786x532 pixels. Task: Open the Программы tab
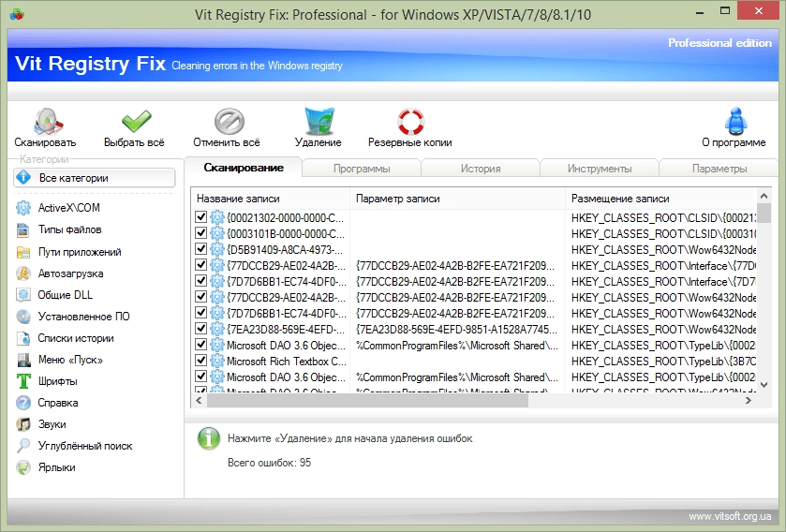[362, 169]
